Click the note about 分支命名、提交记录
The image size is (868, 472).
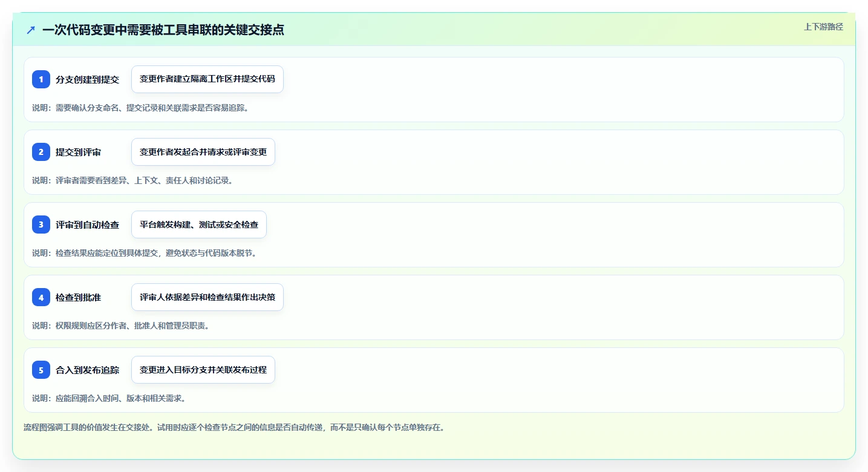[140, 108]
